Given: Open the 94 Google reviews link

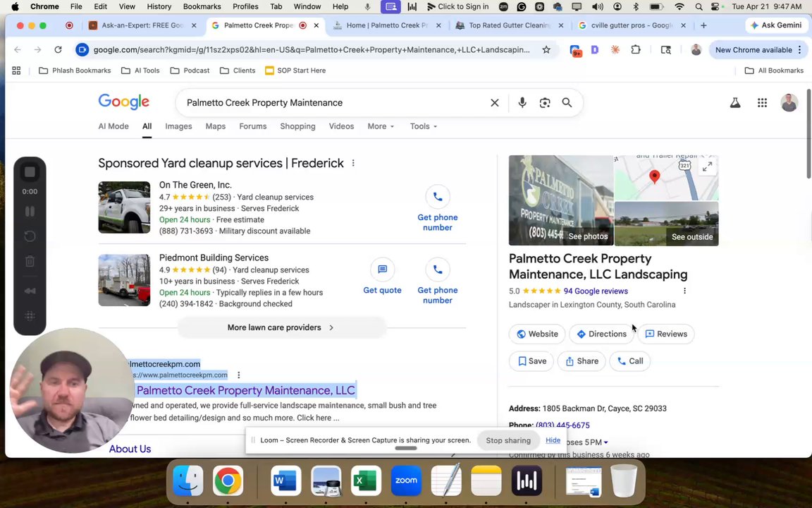Looking at the screenshot, I should (596, 291).
